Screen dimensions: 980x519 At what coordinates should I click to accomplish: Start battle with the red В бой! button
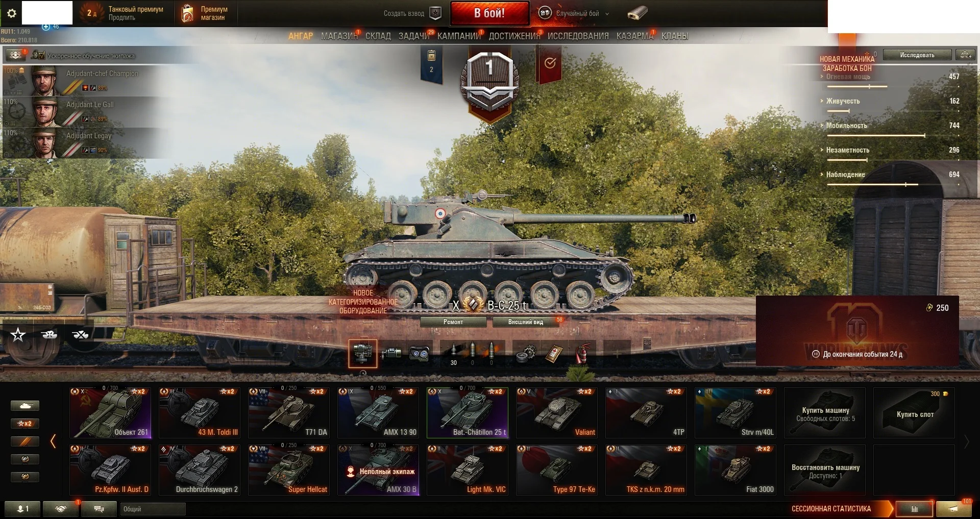coord(489,14)
